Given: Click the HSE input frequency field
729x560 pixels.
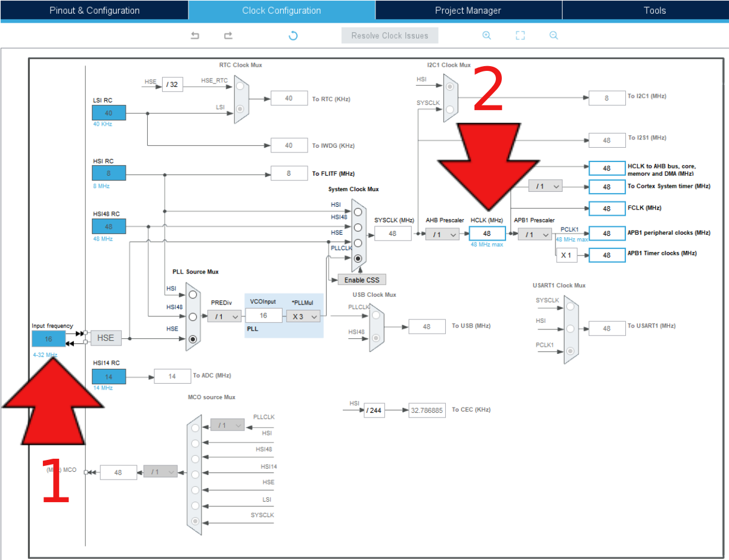Looking at the screenshot, I should coord(49,338).
